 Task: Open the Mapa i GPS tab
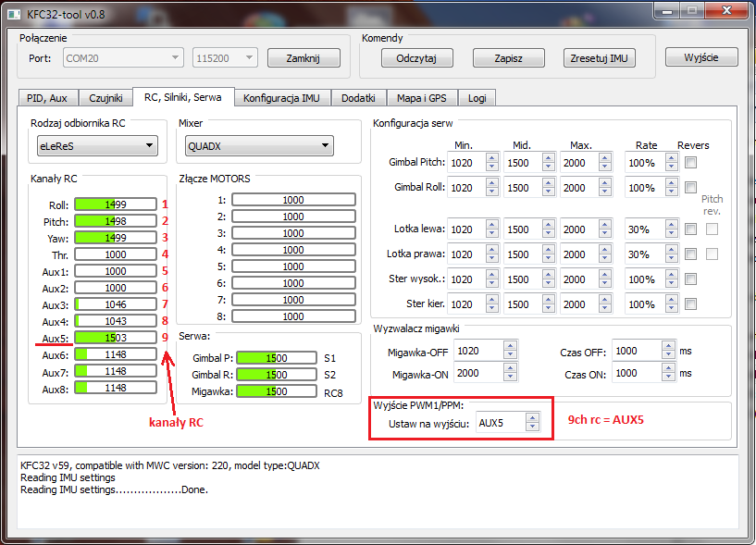point(421,97)
